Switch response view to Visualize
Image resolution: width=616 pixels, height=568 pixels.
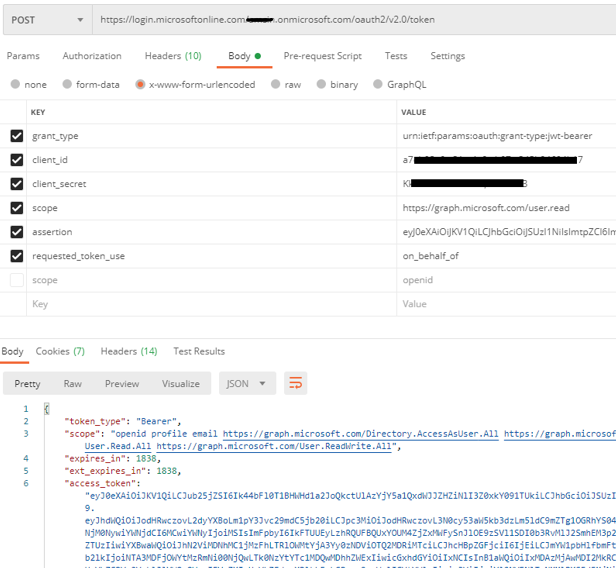(181, 384)
